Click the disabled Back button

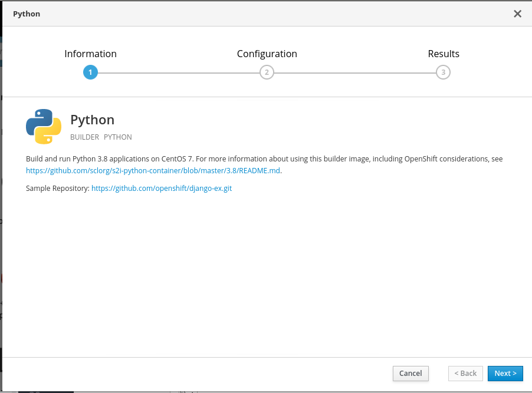465,374
